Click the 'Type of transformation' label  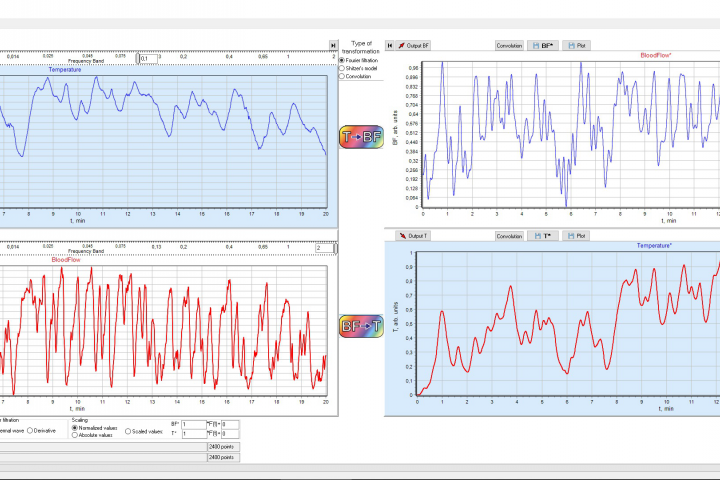point(361,47)
